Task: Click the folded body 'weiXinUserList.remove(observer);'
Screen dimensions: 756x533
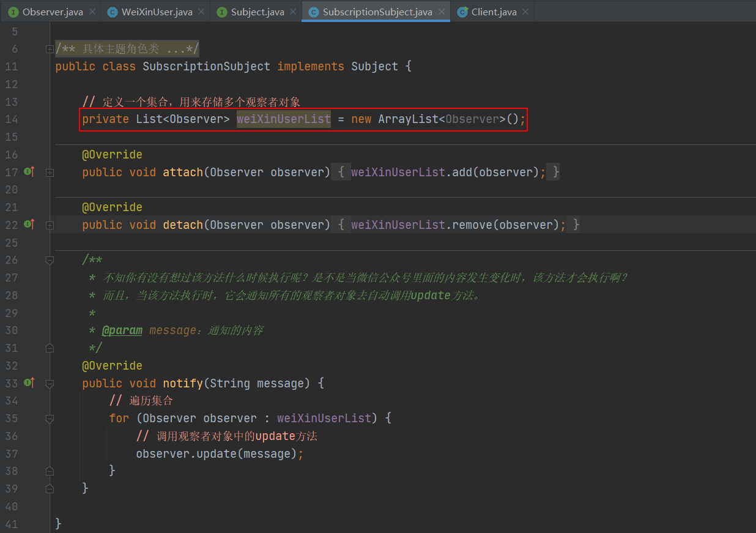Action: tap(459, 225)
